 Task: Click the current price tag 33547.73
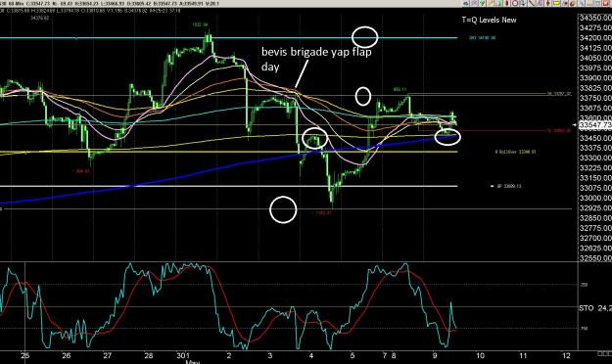pos(595,125)
